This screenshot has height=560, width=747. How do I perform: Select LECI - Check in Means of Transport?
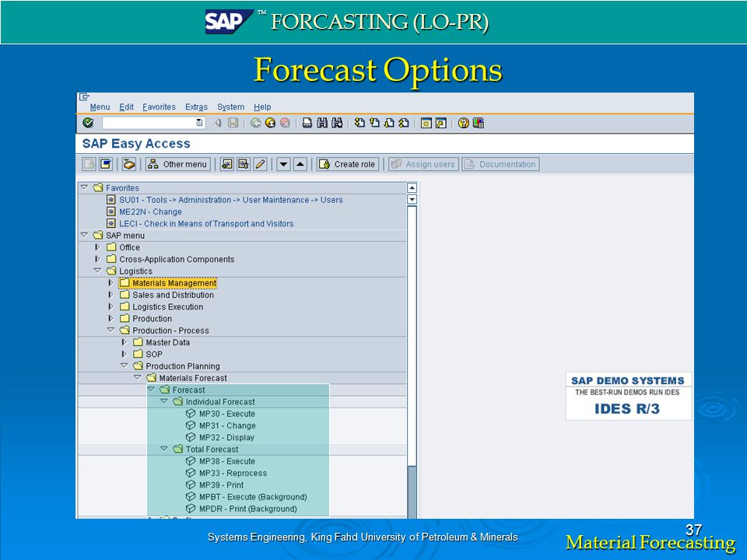click(206, 224)
